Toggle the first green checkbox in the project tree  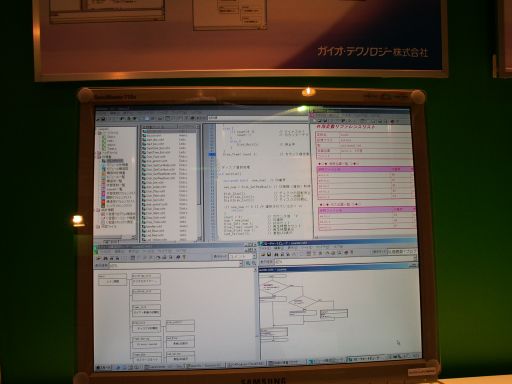coord(104,137)
